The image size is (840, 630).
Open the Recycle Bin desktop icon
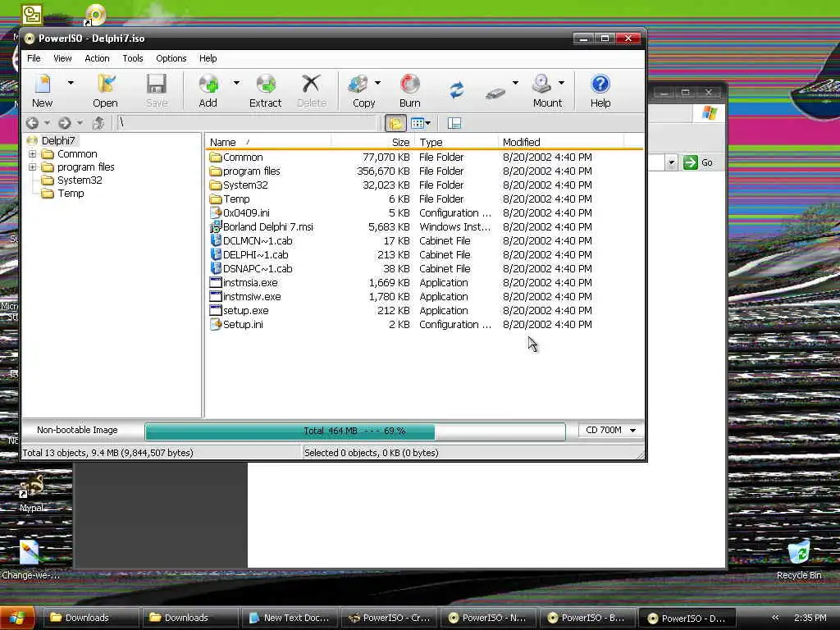pyautogui.click(x=799, y=559)
